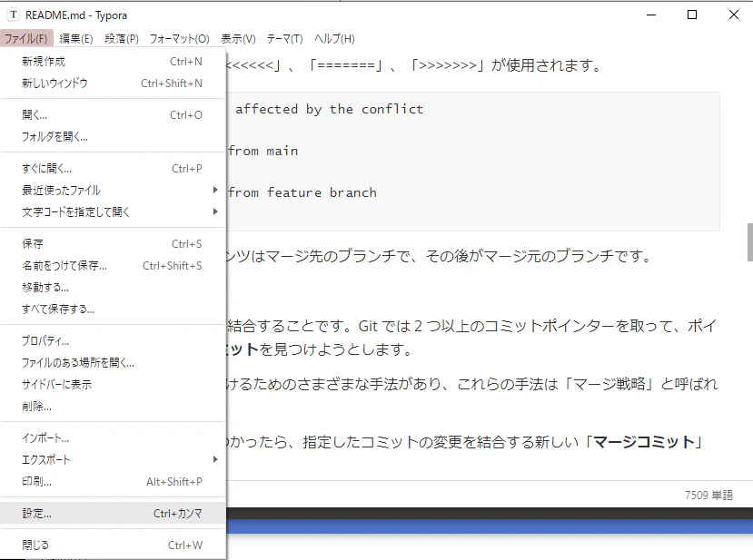Open the 表示(V) menu
This screenshot has height=560, width=753.
[238, 38]
